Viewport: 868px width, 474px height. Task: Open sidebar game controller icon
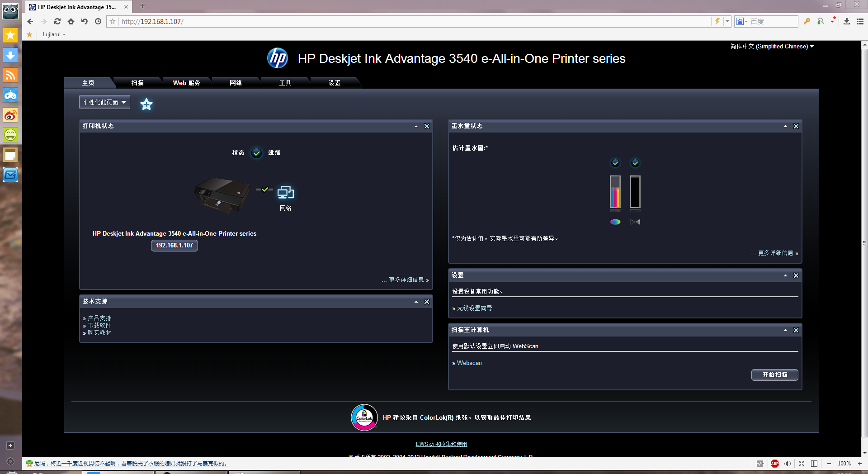coord(10,95)
